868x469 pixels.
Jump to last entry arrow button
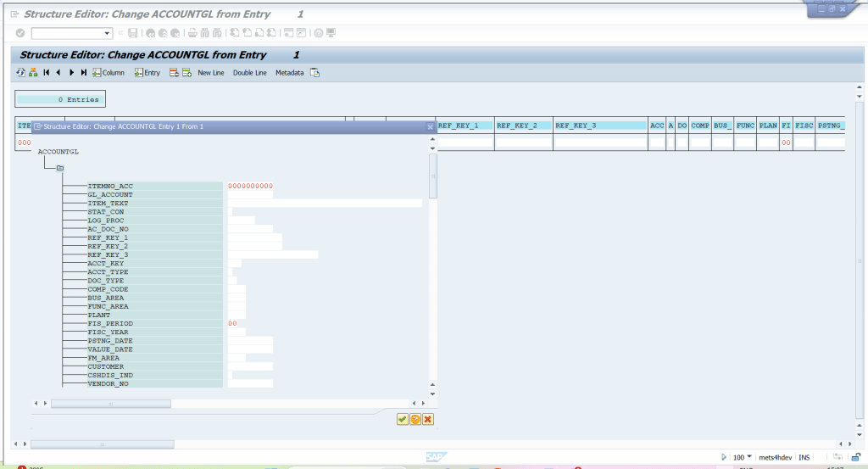pyautogui.click(x=84, y=73)
